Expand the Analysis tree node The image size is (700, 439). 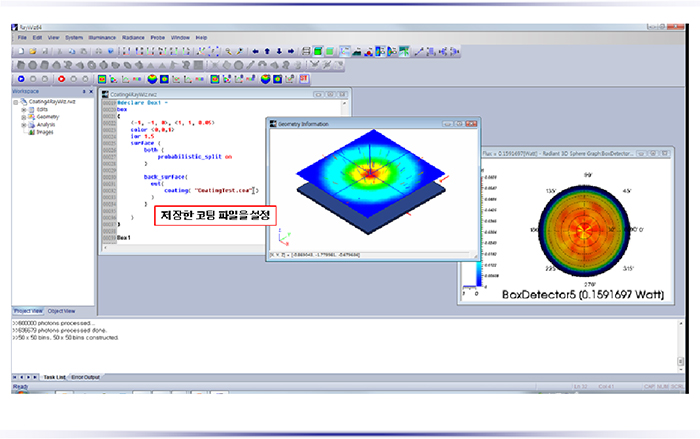(x=24, y=124)
